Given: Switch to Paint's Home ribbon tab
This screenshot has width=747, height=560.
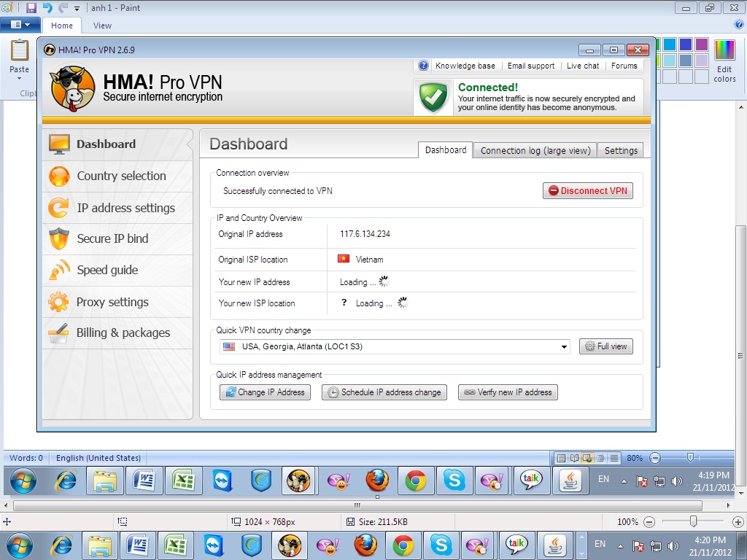Looking at the screenshot, I should pos(62,26).
